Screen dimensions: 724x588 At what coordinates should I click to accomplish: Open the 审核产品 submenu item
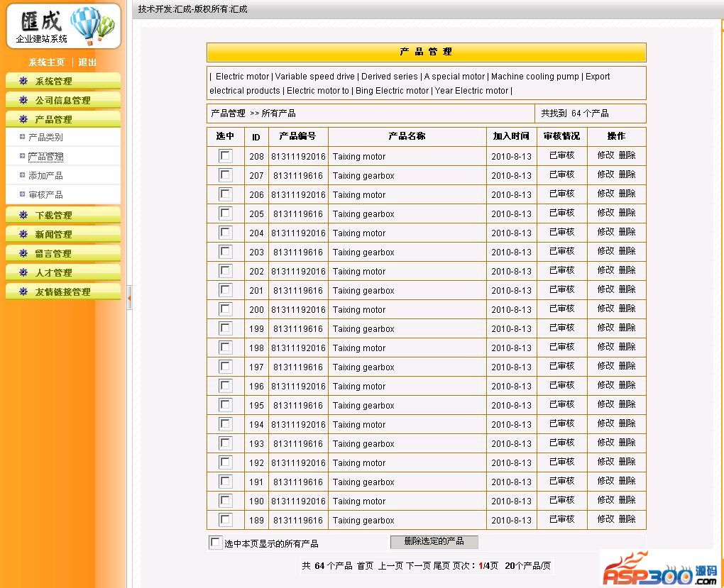[x=45, y=195]
